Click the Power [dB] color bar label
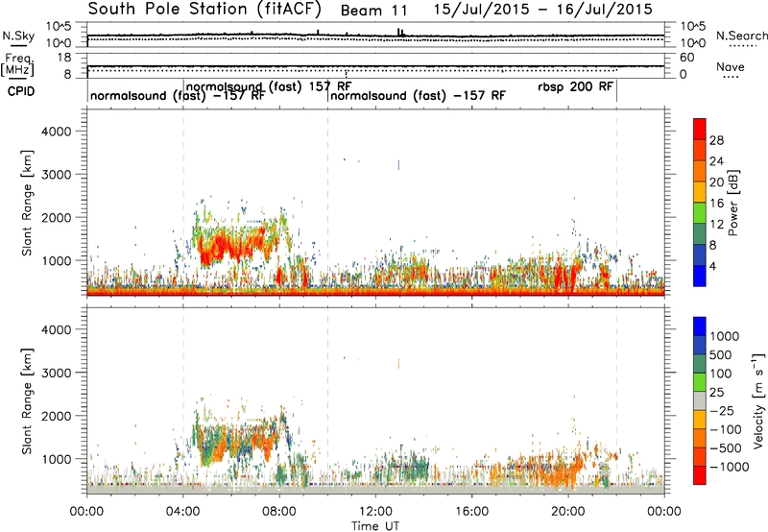Screen dimensions: 768x532 (x=733, y=203)
